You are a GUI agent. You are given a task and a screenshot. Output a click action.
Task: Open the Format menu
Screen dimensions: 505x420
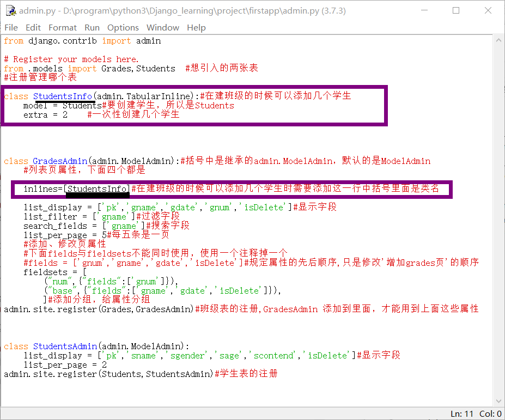coord(63,28)
